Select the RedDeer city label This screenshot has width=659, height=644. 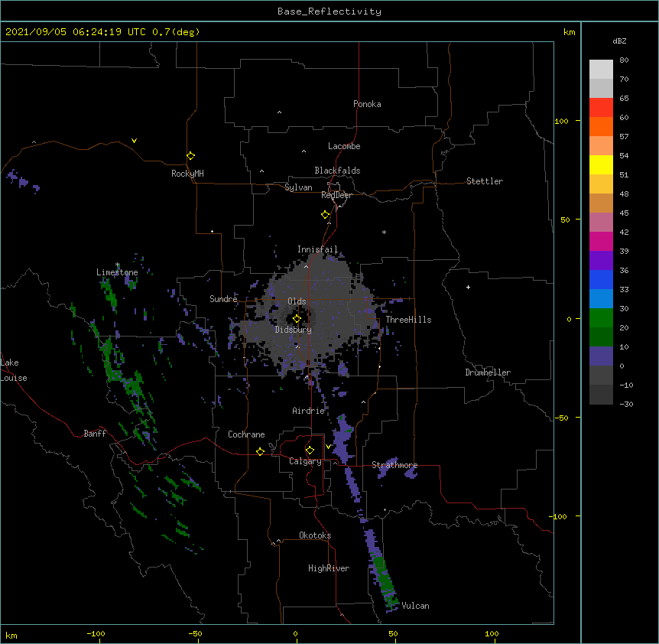point(336,195)
